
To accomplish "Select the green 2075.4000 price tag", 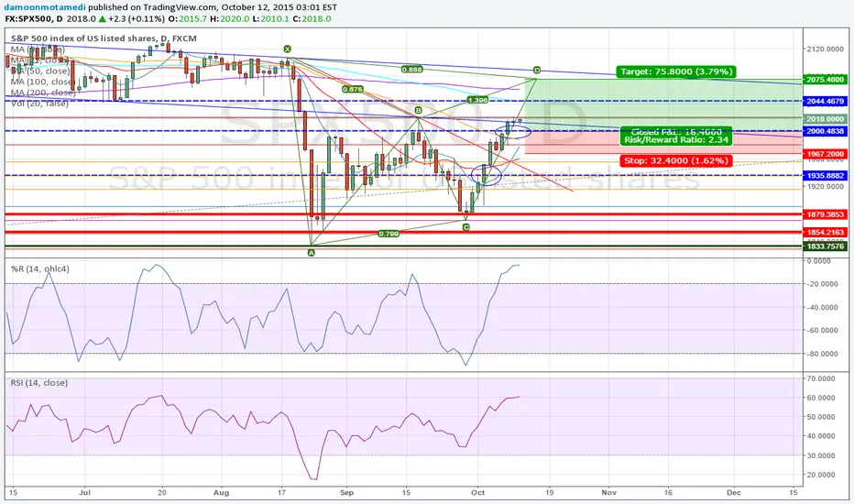I will click(x=825, y=80).
